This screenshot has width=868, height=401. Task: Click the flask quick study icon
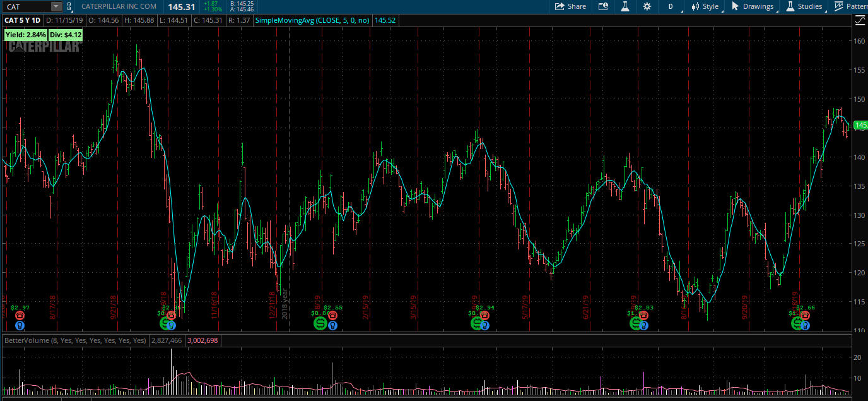pos(625,6)
